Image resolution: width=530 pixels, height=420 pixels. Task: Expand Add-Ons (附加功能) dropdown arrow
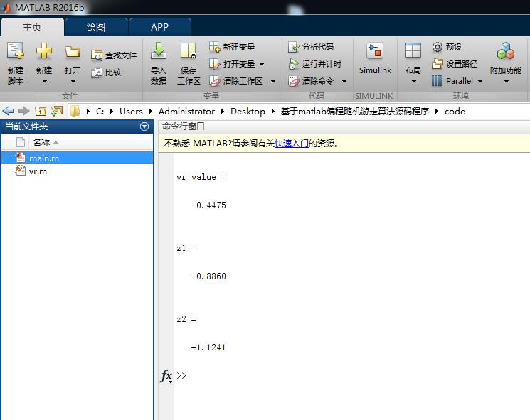tap(507, 81)
